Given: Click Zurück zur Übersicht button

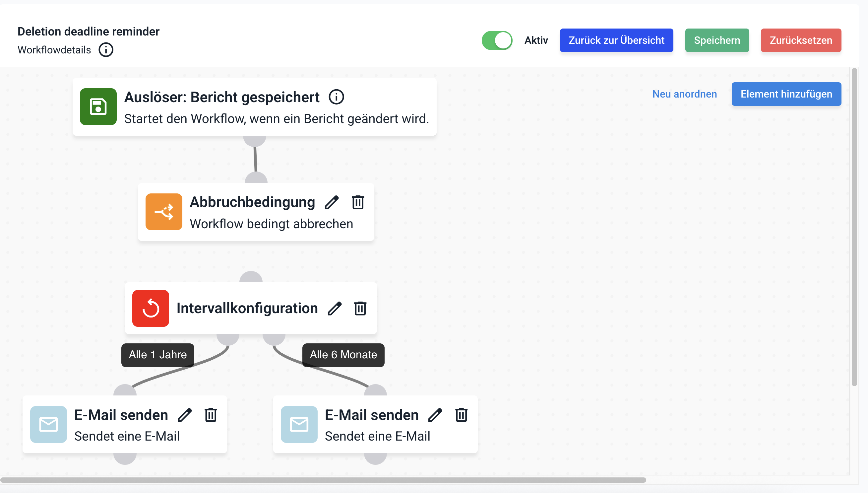Looking at the screenshot, I should 616,40.
